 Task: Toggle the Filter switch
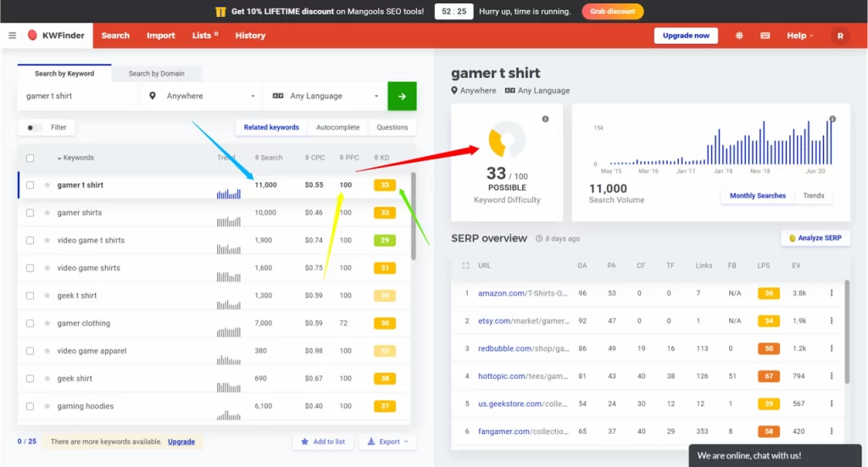pos(33,128)
